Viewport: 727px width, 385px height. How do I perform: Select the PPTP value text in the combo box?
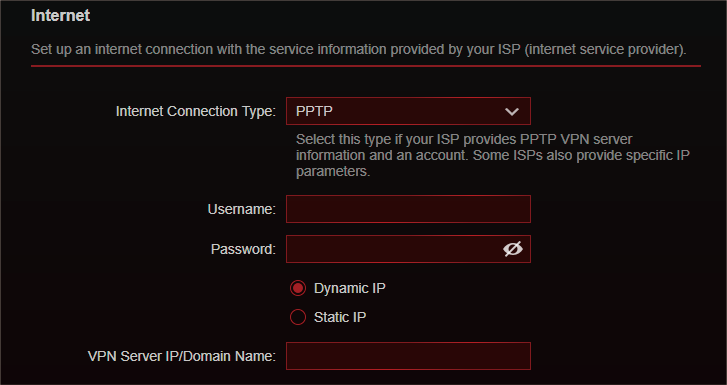314,111
